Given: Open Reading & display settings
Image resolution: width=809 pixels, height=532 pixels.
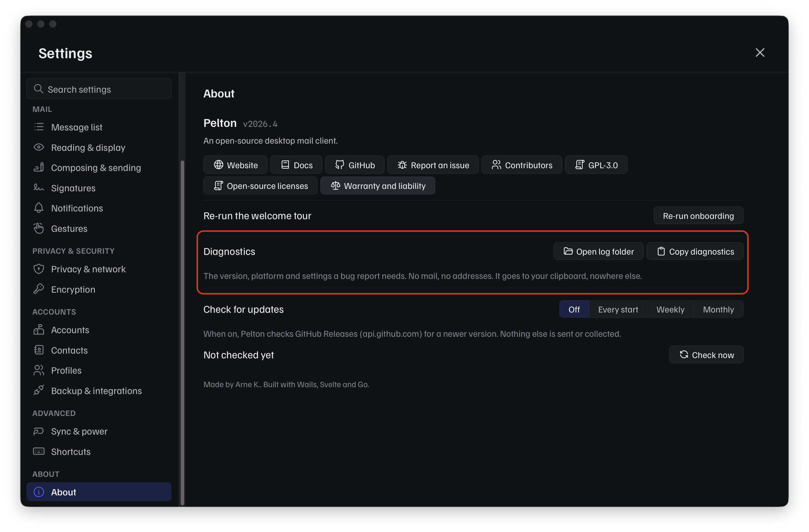Looking at the screenshot, I should pos(99,147).
